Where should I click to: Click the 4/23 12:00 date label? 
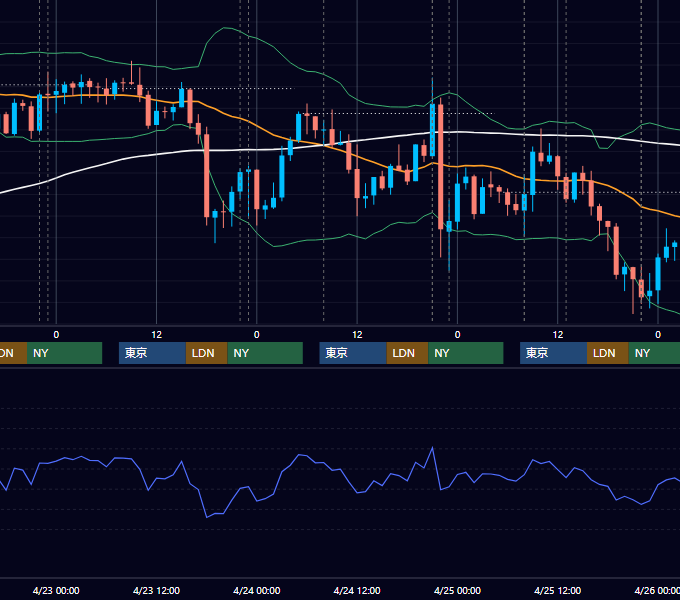pyautogui.click(x=156, y=590)
